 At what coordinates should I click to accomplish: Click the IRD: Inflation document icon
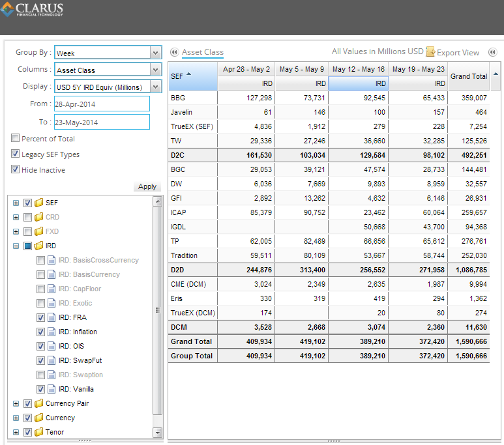52,332
